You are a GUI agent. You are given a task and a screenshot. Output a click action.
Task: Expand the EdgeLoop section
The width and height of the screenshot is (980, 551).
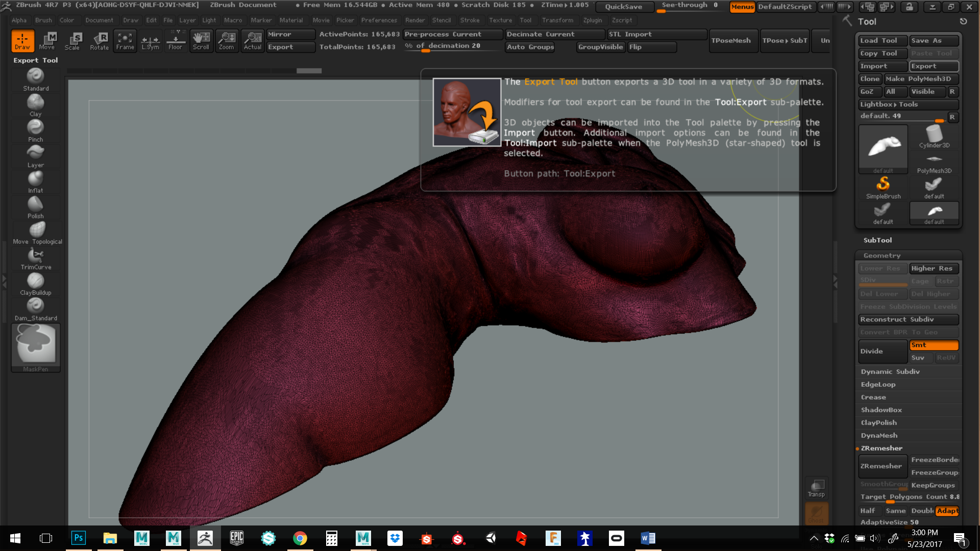pos(878,385)
